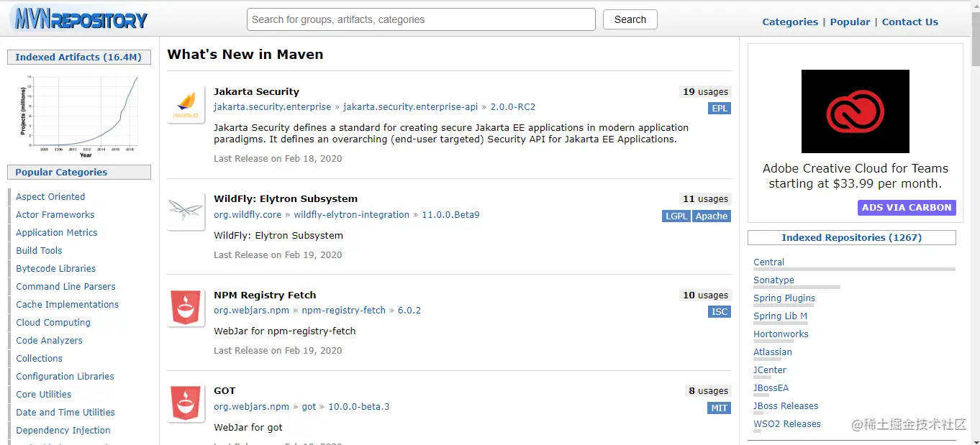Open version 6.0.2 link
Image resolution: width=980 pixels, height=445 pixels.
click(409, 311)
